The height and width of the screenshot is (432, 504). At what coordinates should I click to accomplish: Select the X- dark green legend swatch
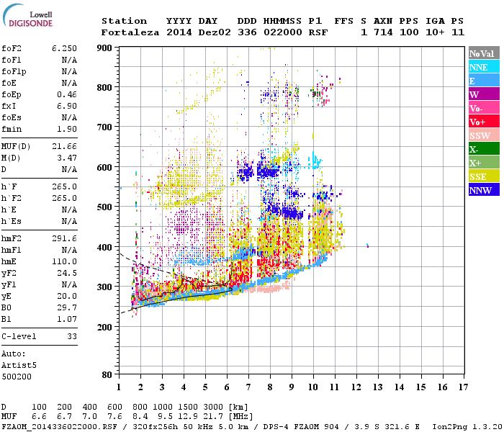484,149
